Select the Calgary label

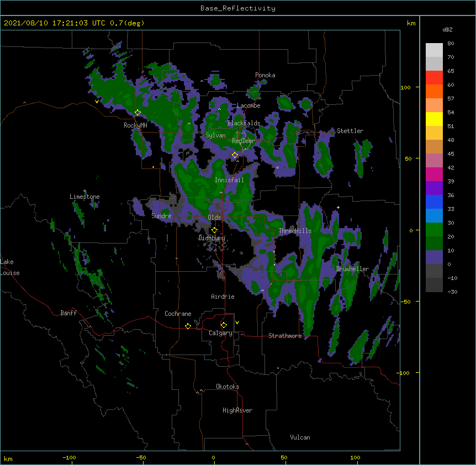click(x=220, y=333)
